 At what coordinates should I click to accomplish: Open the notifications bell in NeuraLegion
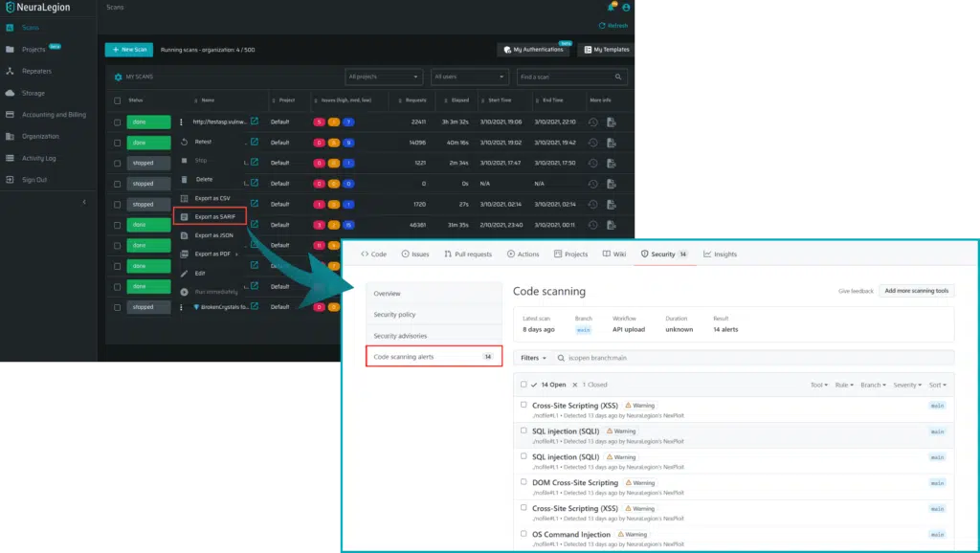point(611,8)
